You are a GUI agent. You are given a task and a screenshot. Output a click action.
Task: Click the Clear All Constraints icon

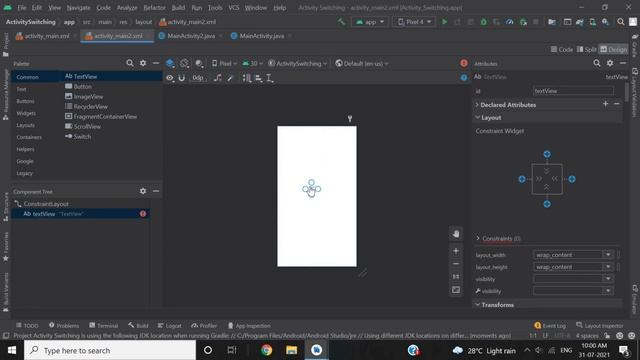coord(218,78)
